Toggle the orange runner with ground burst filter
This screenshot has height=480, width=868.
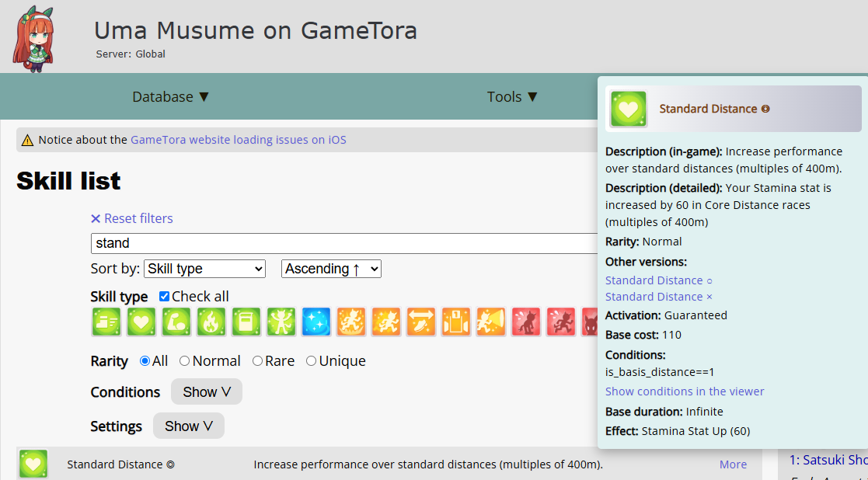pos(351,322)
